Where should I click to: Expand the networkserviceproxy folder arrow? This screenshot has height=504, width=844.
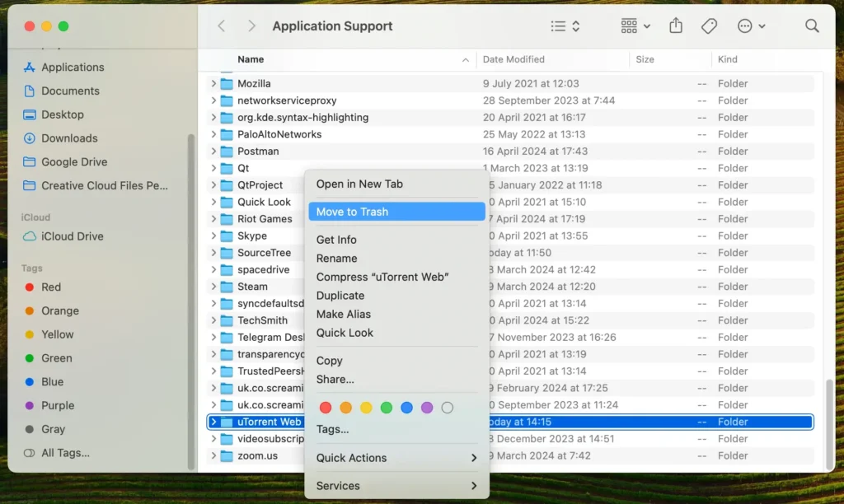click(x=213, y=100)
